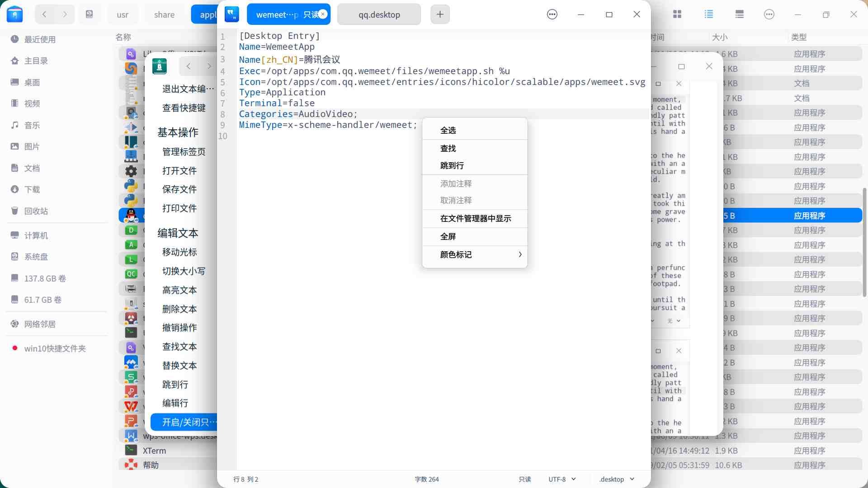Open Recycle Bin in the sidebar

click(36, 211)
